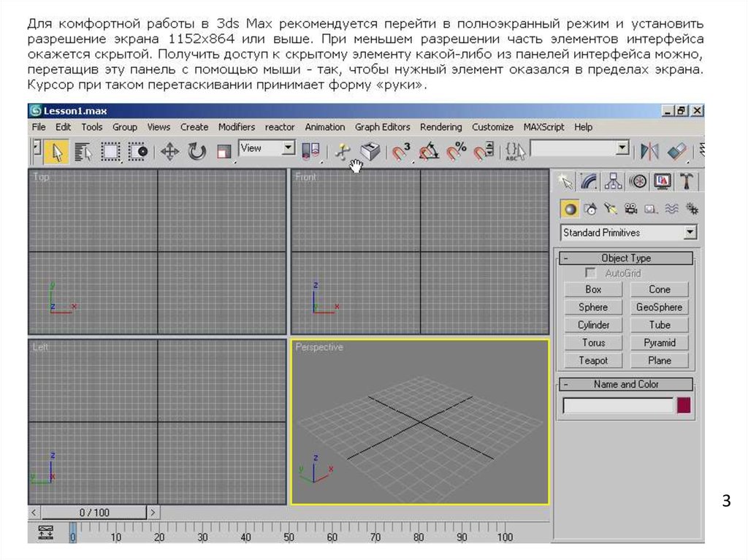Image resolution: width=748 pixels, height=560 pixels.
Task: Click the Mirror Selected Objects icon
Action: (x=649, y=151)
